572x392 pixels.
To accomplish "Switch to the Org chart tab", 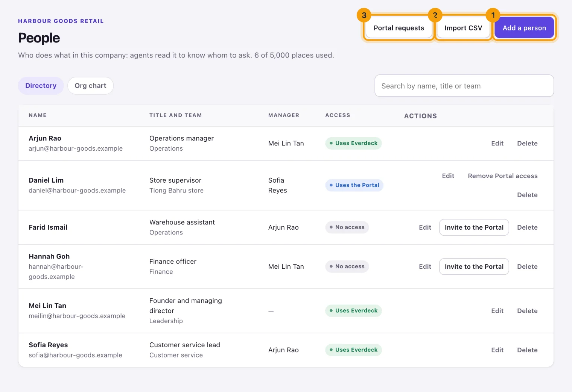I will coord(90,86).
